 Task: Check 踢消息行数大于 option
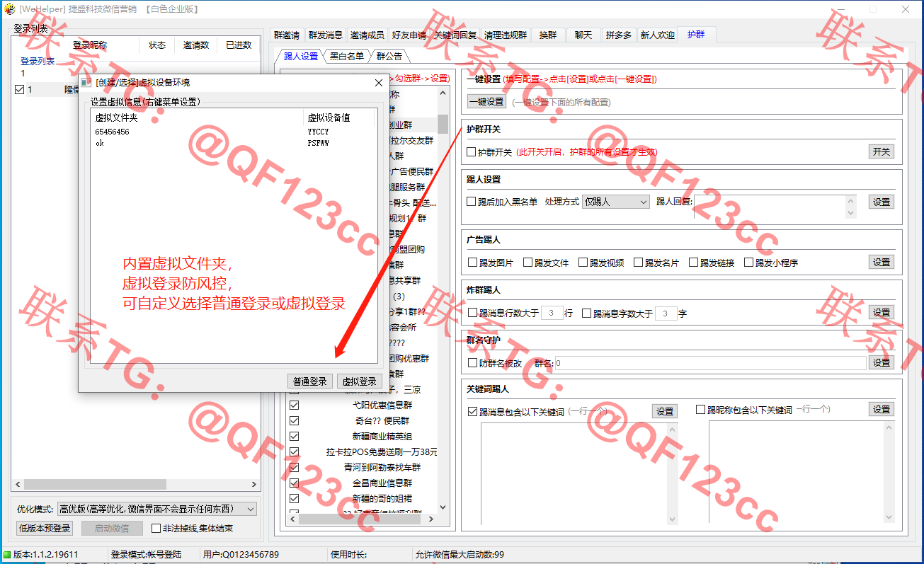point(473,313)
